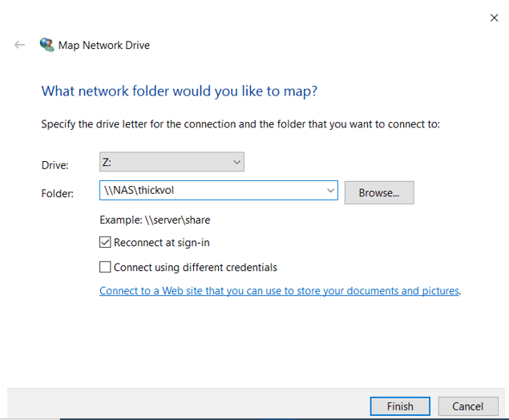Click the 'What network folder' heading
Viewport: 509px width, 420px height.
(x=179, y=91)
